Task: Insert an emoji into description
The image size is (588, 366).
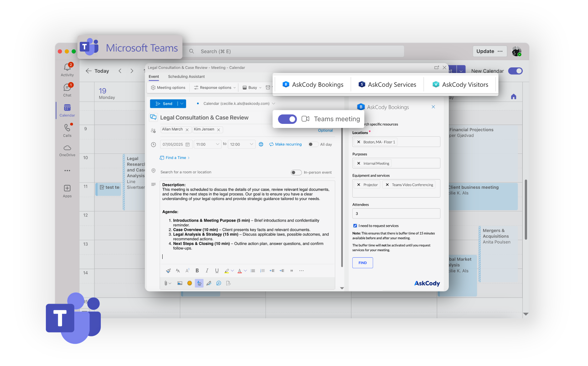Action: click(x=189, y=283)
